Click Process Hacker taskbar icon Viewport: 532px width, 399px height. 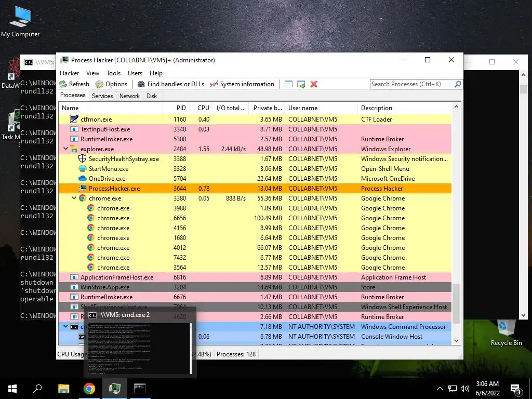(115, 389)
